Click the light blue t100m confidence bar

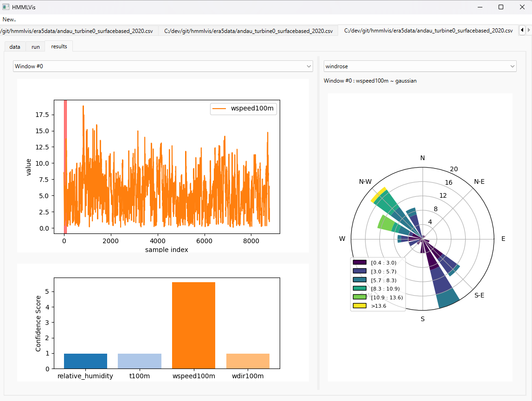[x=140, y=361]
